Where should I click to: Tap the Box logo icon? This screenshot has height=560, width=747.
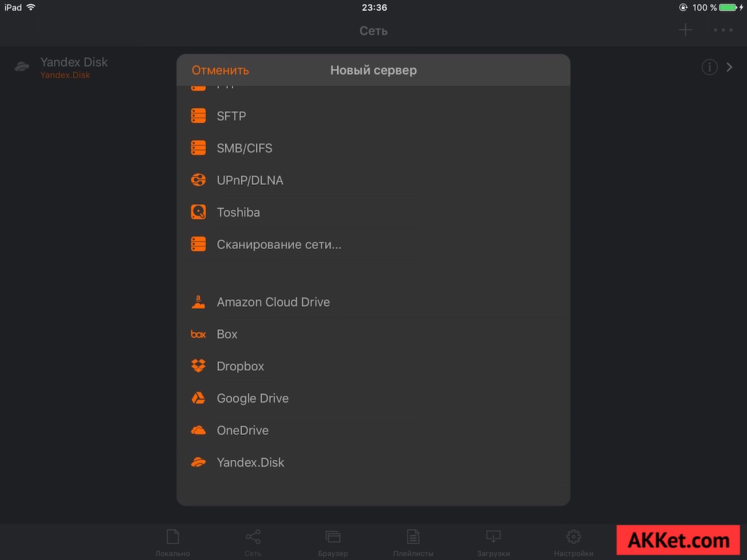tap(198, 334)
